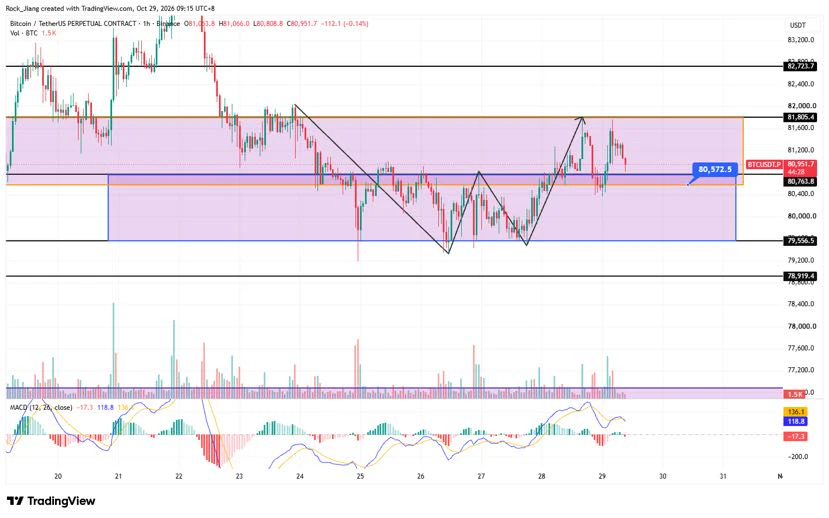Click the 81,200.0 price axis tick

click(x=801, y=150)
